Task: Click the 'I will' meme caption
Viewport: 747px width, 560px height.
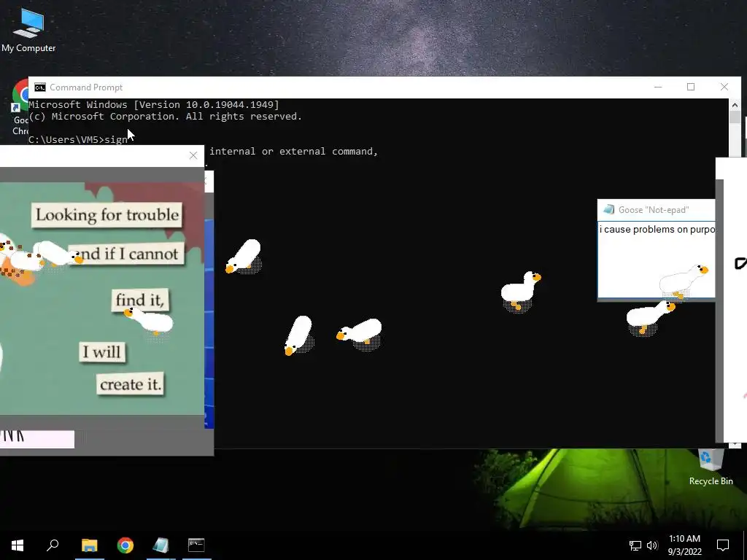Action: pos(102,352)
